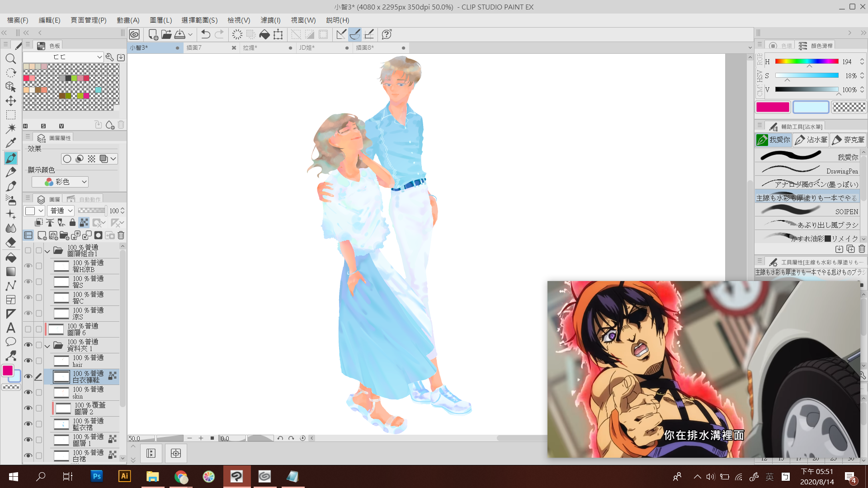Click the magenta main color swatch
This screenshot has width=868, height=488.
(773, 107)
